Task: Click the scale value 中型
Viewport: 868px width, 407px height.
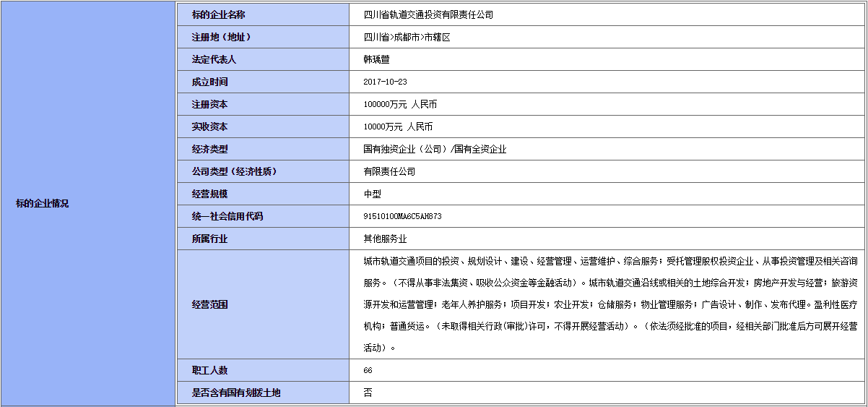Action: pos(372,194)
